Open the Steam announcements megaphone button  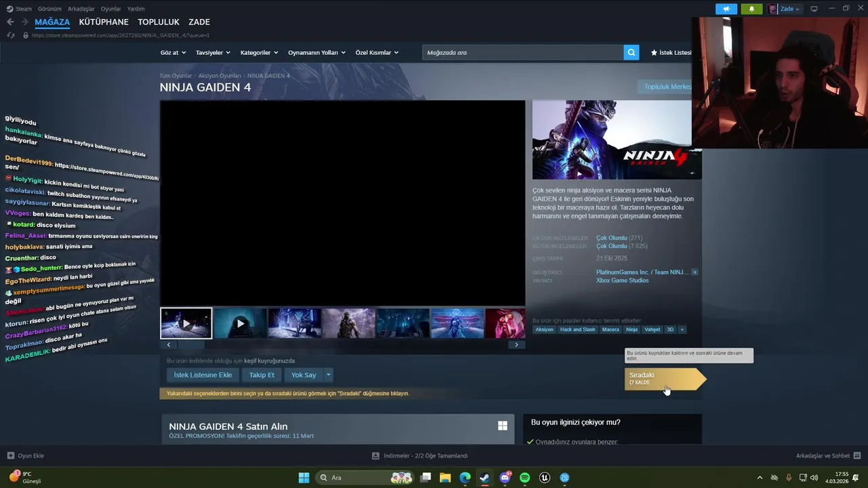pyautogui.click(x=726, y=9)
